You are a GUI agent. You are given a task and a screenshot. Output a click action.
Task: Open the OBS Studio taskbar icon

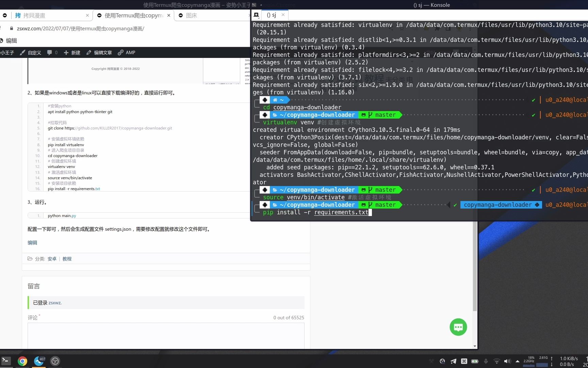click(55, 361)
